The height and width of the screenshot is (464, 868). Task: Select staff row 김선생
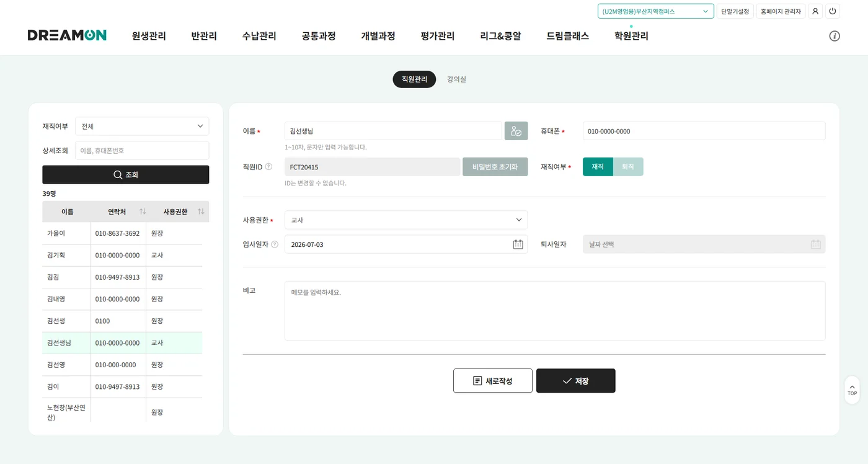(122, 321)
